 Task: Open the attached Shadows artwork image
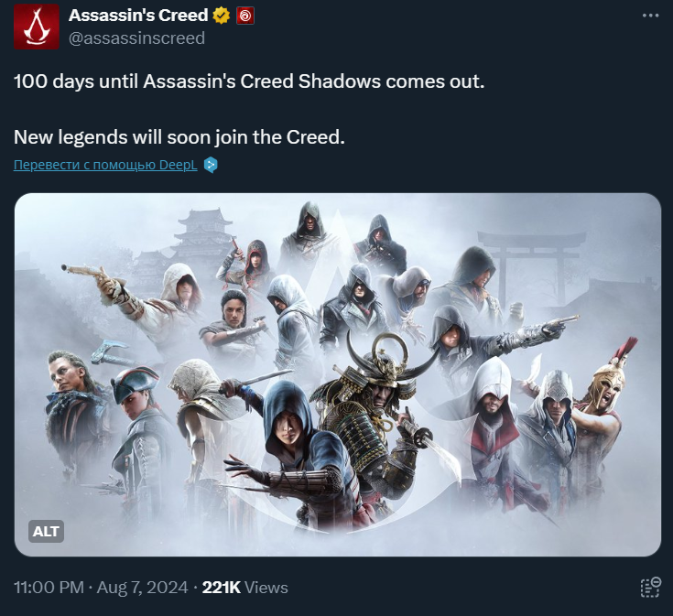pyautogui.click(x=338, y=374)
